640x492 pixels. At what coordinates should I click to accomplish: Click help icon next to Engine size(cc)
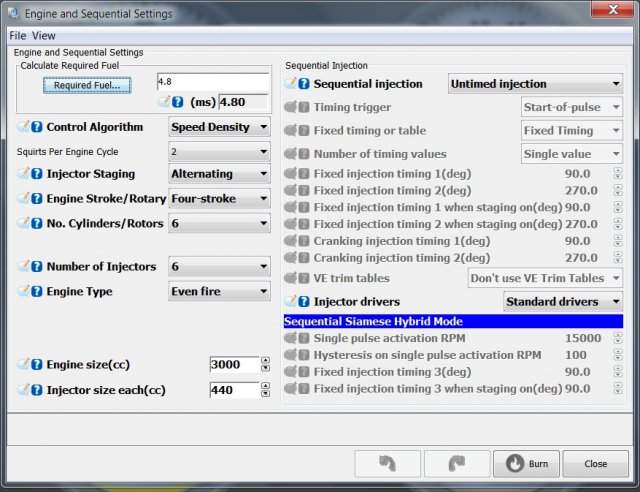pos(37,365)
